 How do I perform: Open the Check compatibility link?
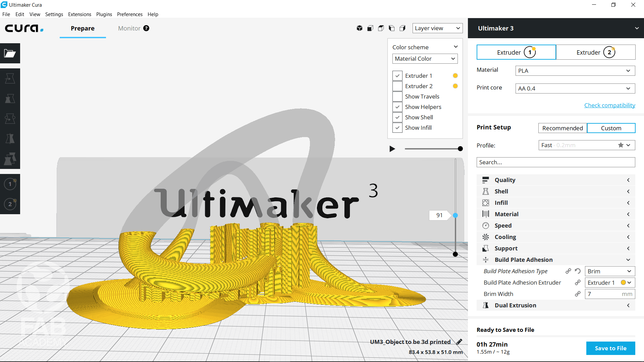609,105
